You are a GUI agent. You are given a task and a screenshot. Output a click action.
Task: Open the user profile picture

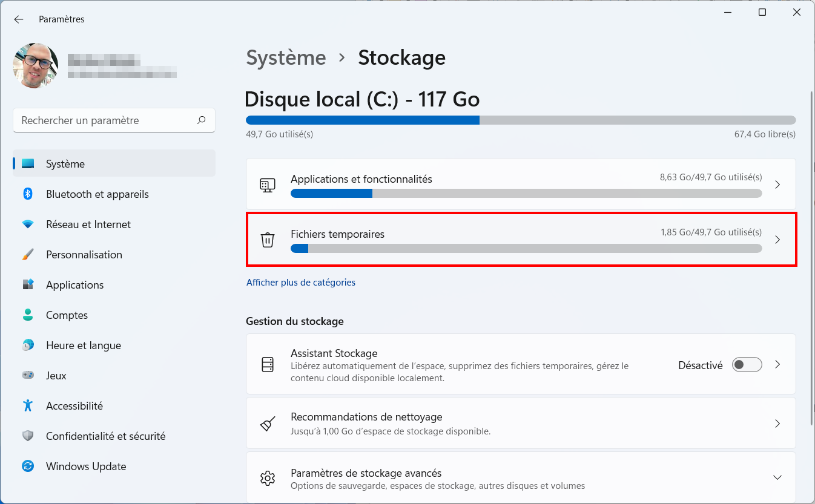click(x=35, y=66)
